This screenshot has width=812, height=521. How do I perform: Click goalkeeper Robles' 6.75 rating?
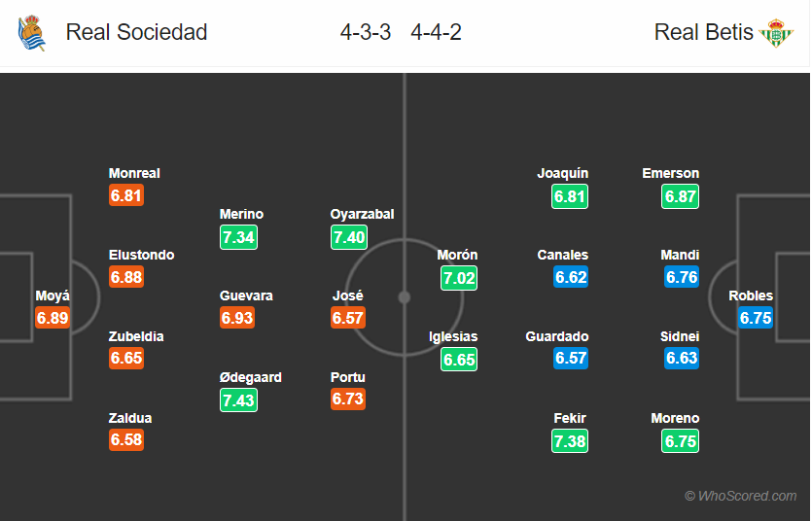coord(756,318)
